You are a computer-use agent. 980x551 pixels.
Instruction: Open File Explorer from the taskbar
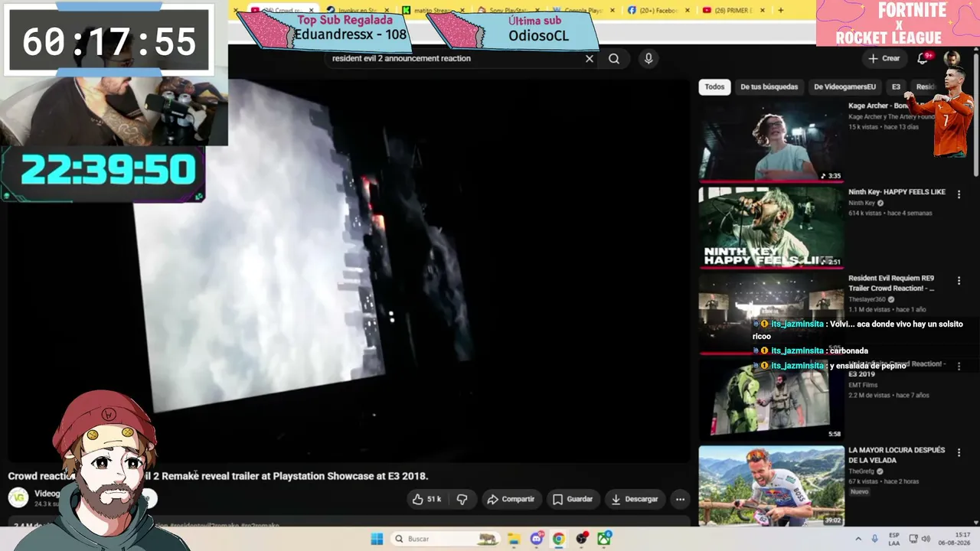point(514,539)
